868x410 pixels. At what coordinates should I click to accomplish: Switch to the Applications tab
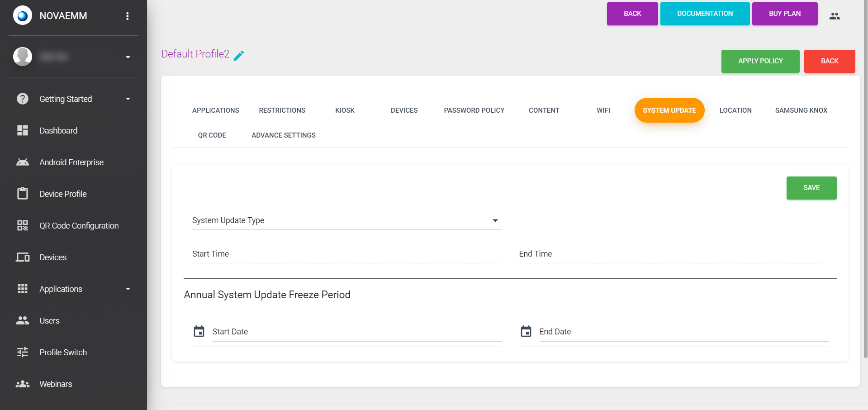click(216, 110)
